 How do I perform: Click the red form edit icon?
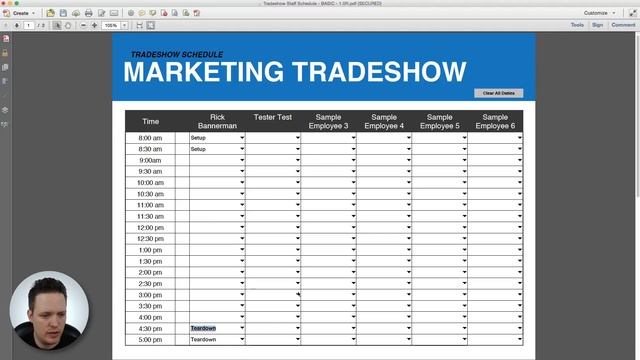point(197,13)
